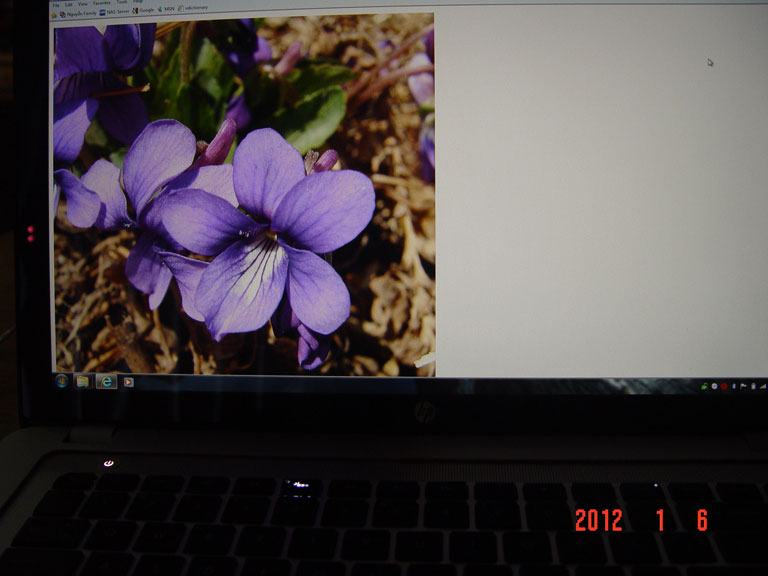Image resolution: width=768 pixels, height=576 pixels.
Task: Open Windows Explorer folder icon in taskbar
Action: (x=84, y=381)
